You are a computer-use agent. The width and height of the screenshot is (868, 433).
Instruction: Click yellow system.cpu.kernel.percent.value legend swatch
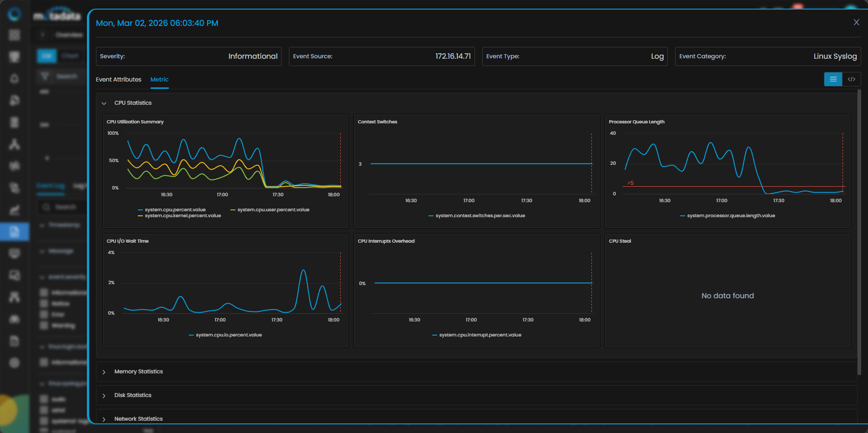click(x=140, y=216)
